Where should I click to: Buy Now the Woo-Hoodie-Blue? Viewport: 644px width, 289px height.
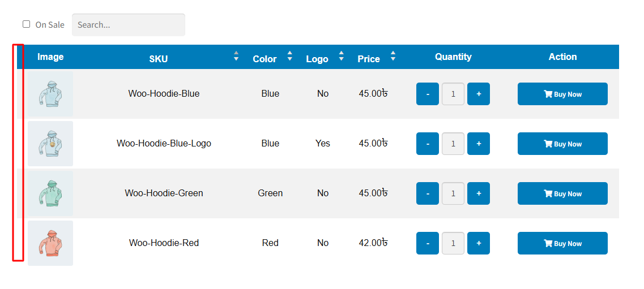point(562,94)
